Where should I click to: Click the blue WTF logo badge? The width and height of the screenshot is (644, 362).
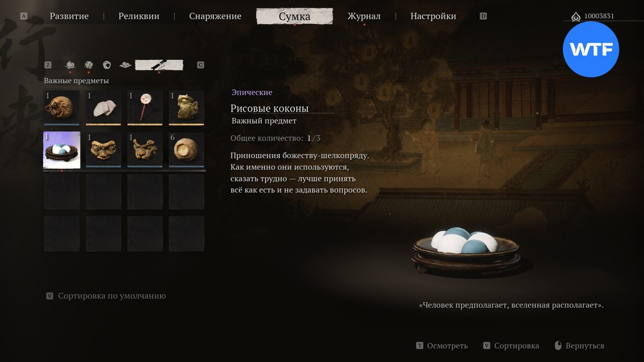coord(591,50)
